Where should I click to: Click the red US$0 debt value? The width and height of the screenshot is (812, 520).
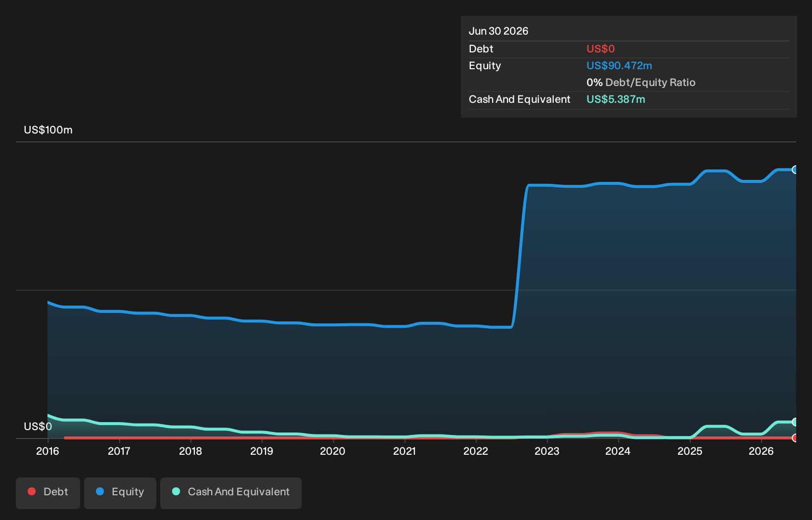point(600,49)
